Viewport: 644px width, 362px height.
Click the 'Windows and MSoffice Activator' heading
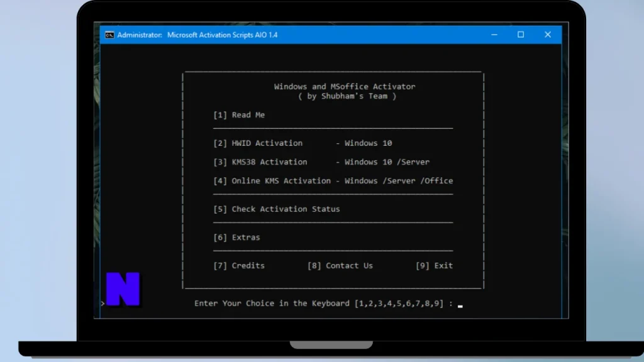click(x=345, y=87)
